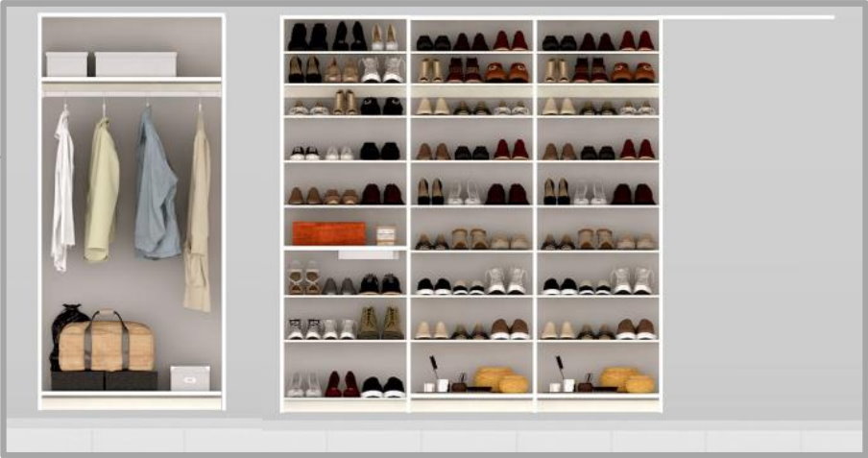Select the wider white storage box on the top shelf
This screenshot has height=458, width=868.
tap(135, 64)
